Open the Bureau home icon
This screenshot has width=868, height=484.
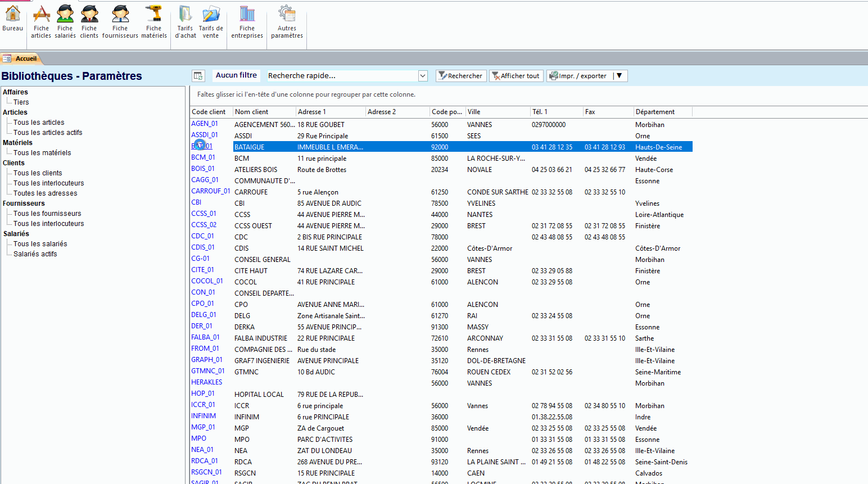click(x=12, y=18)
